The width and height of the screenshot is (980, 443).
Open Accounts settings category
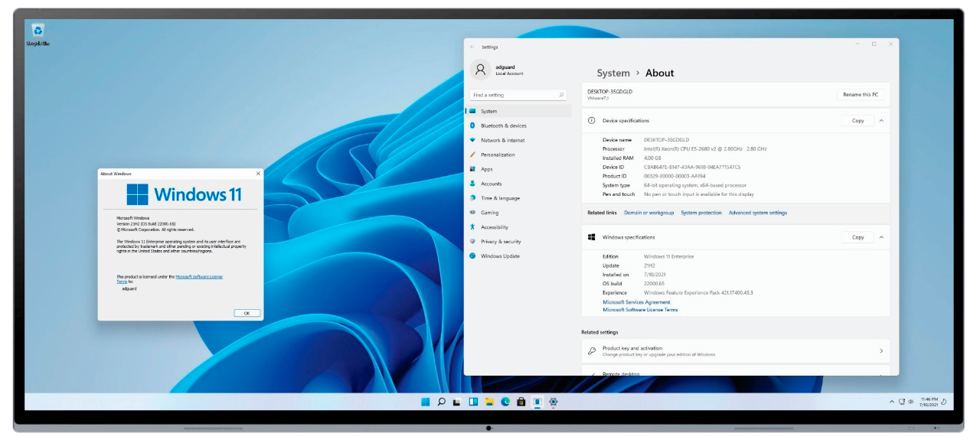(518, 184)
